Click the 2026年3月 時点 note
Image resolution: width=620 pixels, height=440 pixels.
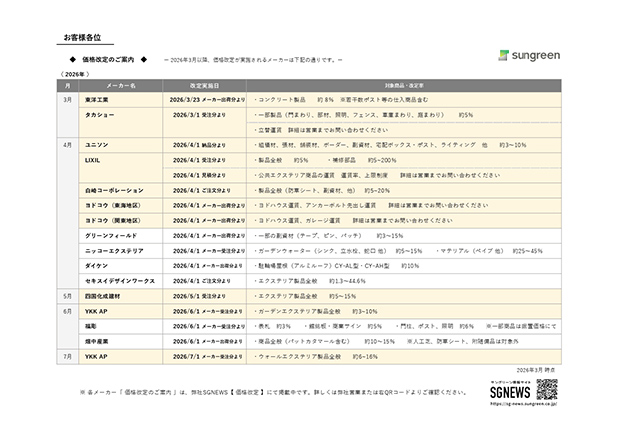[x=536, y=370]
